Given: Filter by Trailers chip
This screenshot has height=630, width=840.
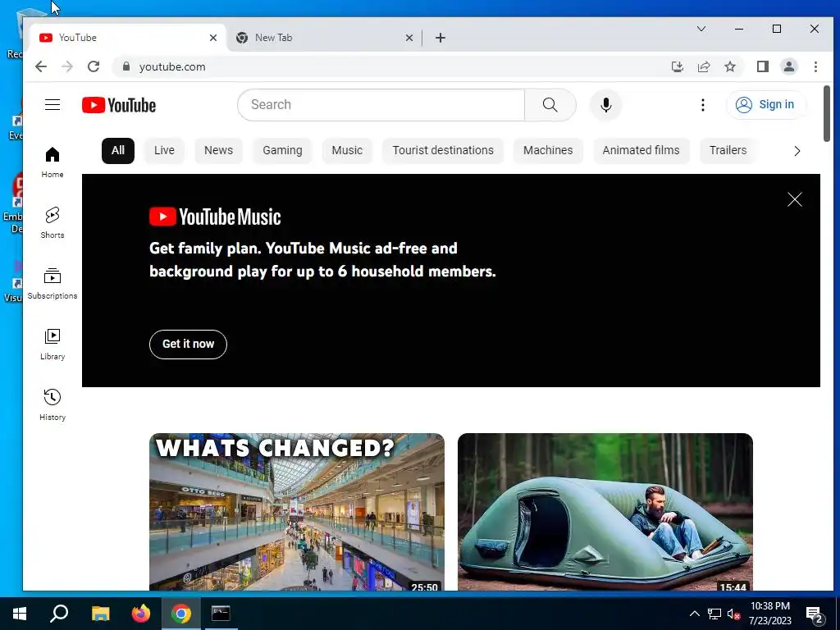Looking at the screenshot, I should [728, 151].
